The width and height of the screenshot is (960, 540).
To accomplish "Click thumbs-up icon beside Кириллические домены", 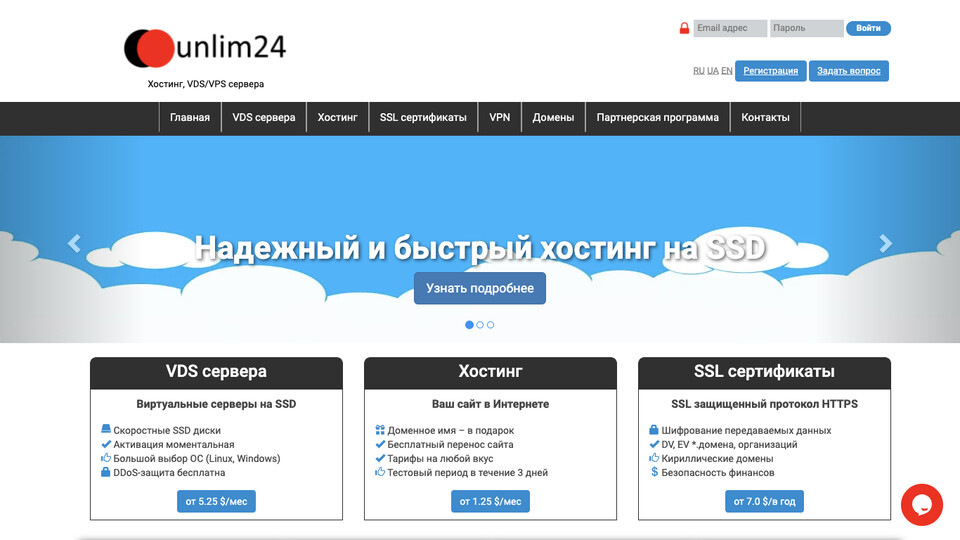I will point(654,458).
